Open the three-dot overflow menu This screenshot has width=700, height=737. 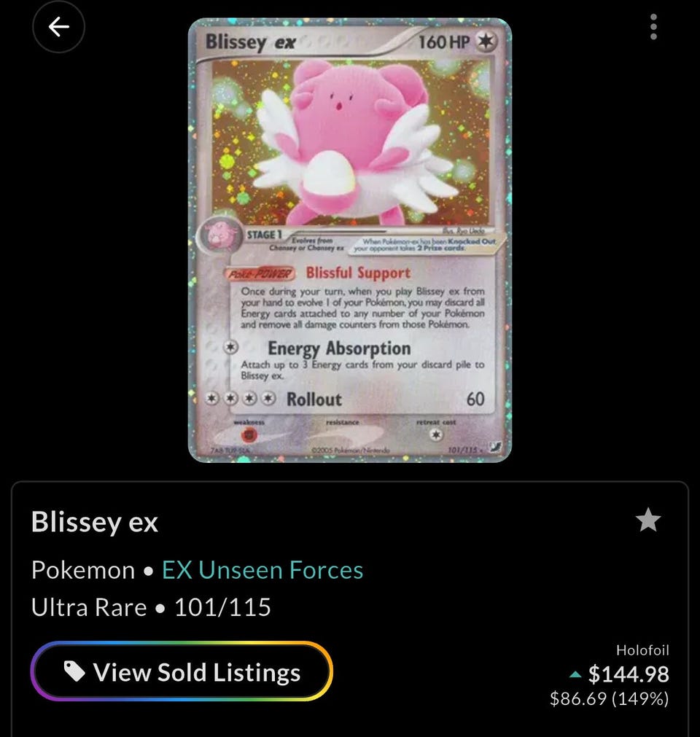point(653,27)
